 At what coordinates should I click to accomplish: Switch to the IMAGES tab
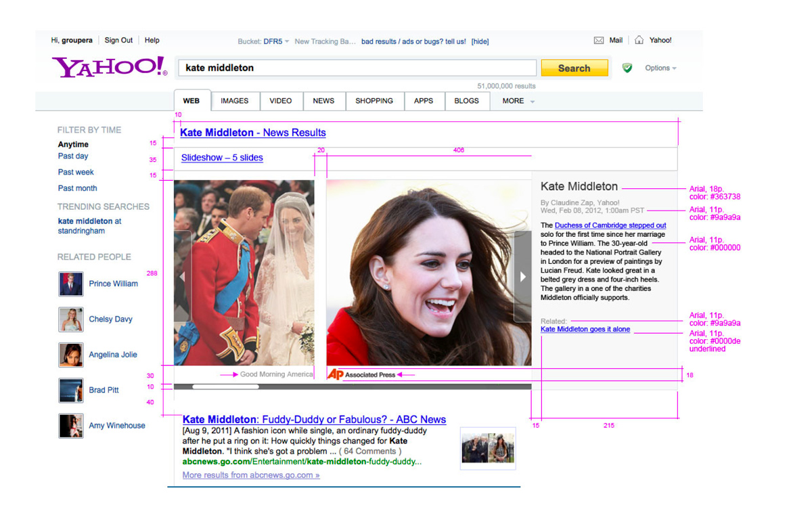pyautogui.click(x=234, y=101)
